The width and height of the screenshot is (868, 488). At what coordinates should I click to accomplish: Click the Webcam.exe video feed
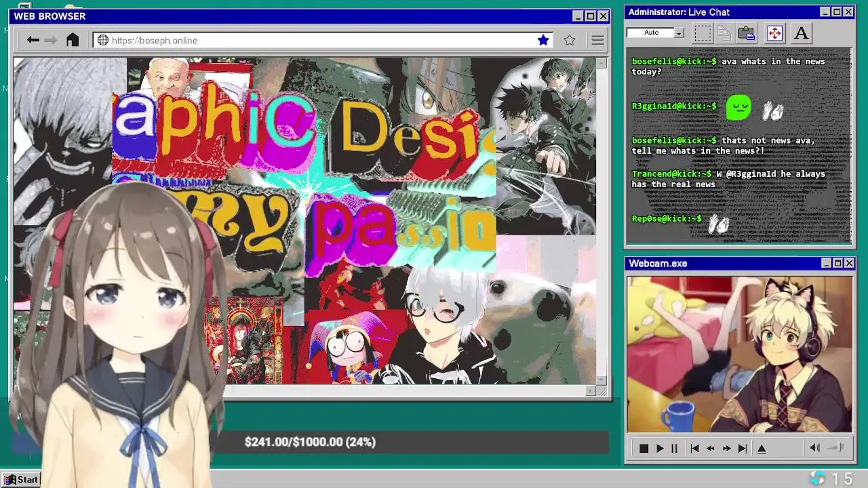pos(739,354)
